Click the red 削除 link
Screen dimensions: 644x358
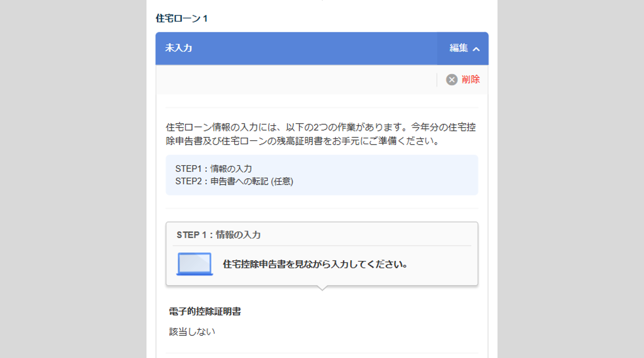(470, 80)
